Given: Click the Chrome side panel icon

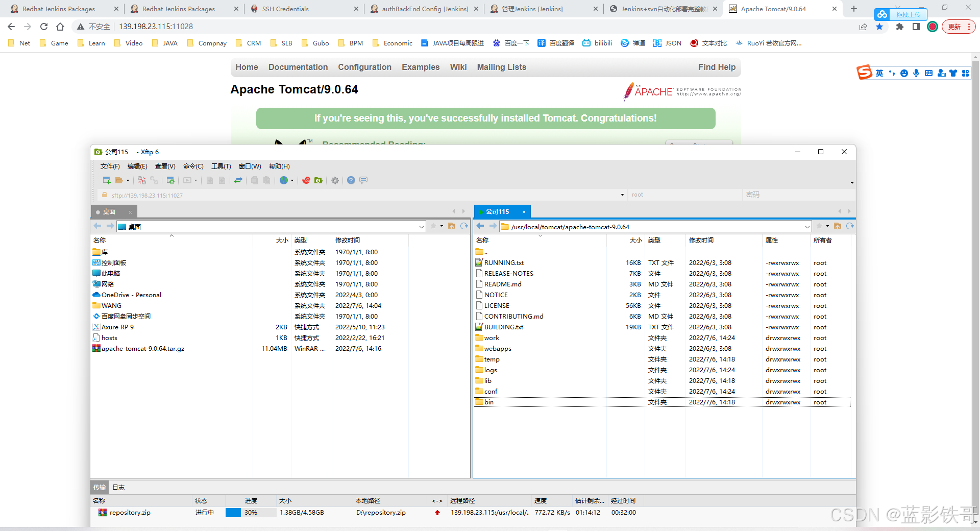Looking at the screenshot, I should click(x=916, y=27).
